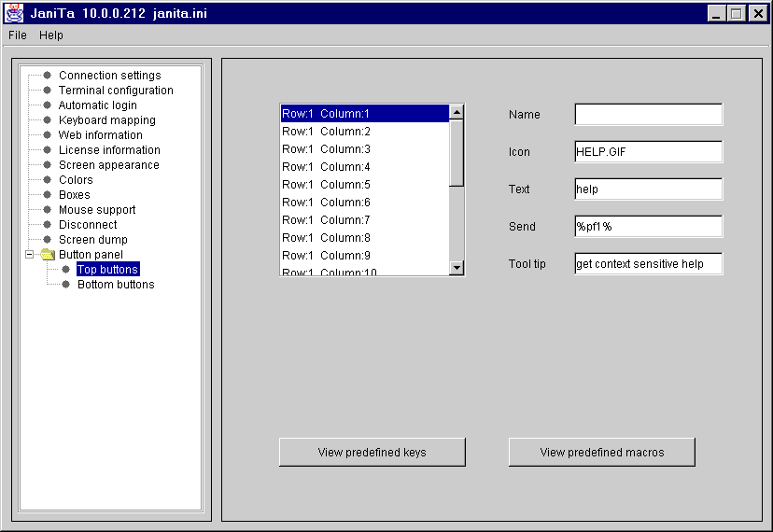Collapse the Button panel tree node

click(29, 255)
